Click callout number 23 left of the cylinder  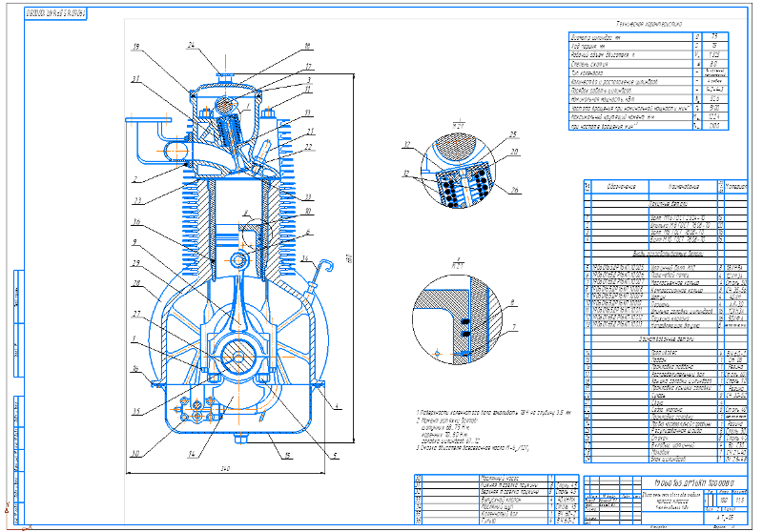137,200
